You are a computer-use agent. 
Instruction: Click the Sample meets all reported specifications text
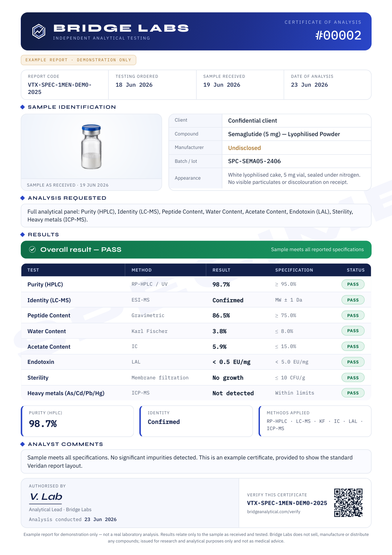tap(318, 249)
